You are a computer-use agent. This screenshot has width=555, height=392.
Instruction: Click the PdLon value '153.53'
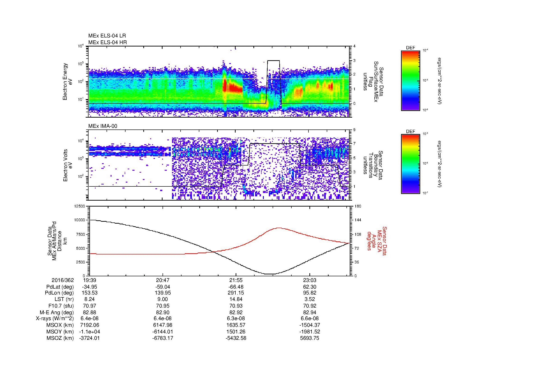pos(90,293)
